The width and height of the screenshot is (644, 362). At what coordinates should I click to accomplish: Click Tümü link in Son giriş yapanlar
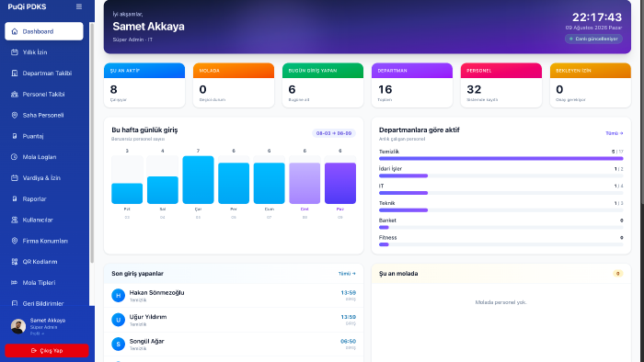tap(347, 274)
